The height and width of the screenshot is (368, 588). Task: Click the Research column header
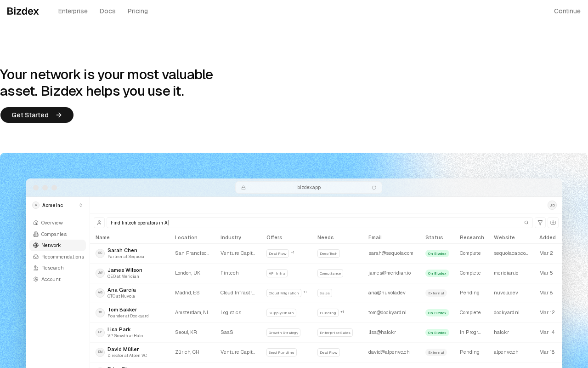pyautogui.click(x=472, y=237)
